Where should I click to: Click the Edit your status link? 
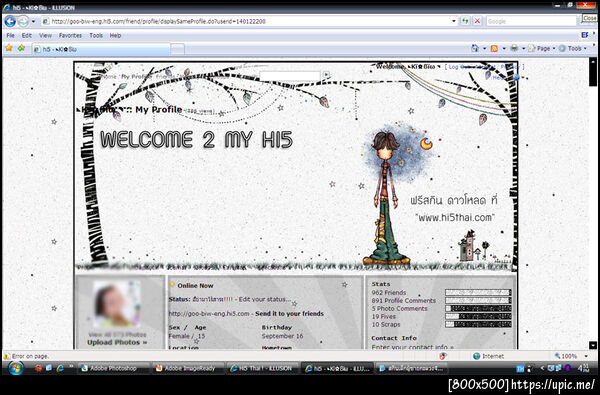point(265,299)
